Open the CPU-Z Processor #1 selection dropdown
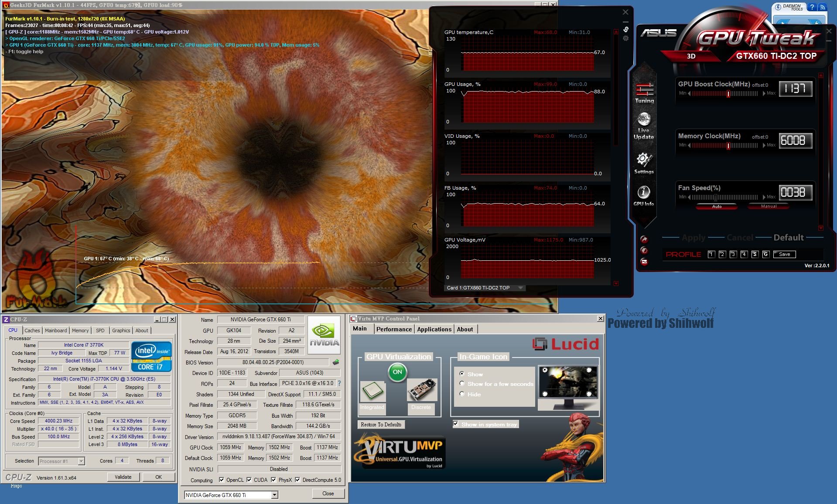The image size is (837, 504). pyautogui.click(x=81, y=461)
